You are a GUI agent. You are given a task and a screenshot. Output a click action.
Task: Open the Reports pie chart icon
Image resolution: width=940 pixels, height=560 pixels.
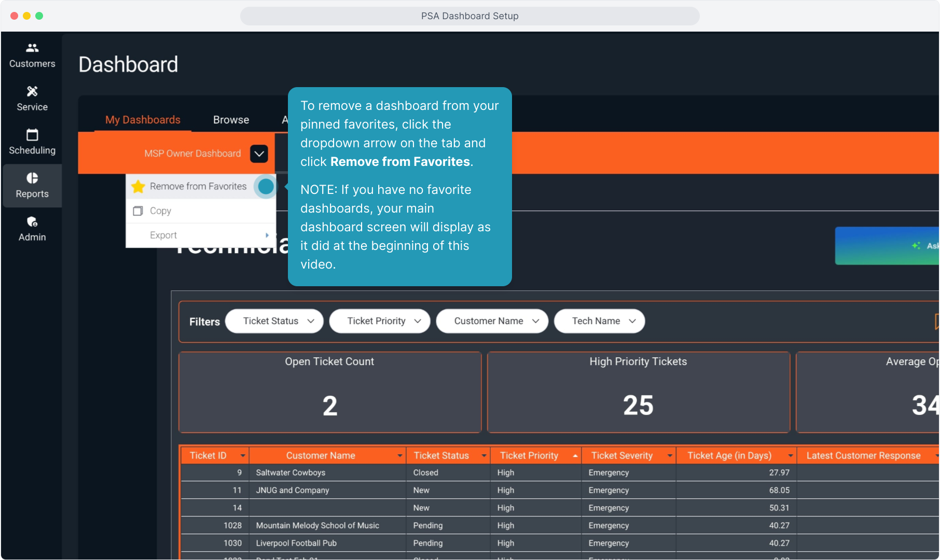click(32, 178)
